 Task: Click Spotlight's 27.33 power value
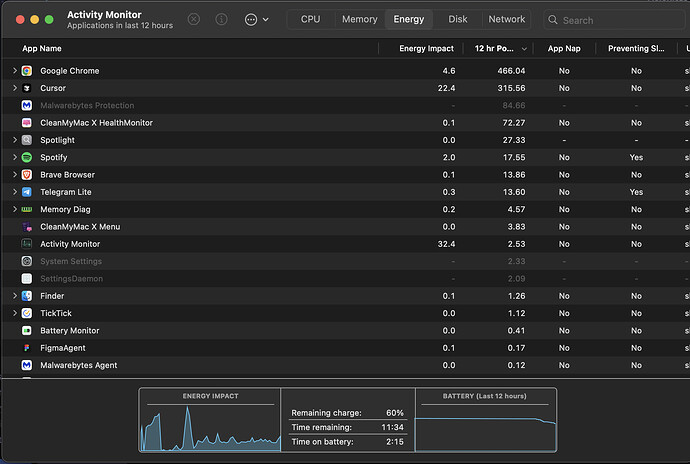[x=514, y=140]
